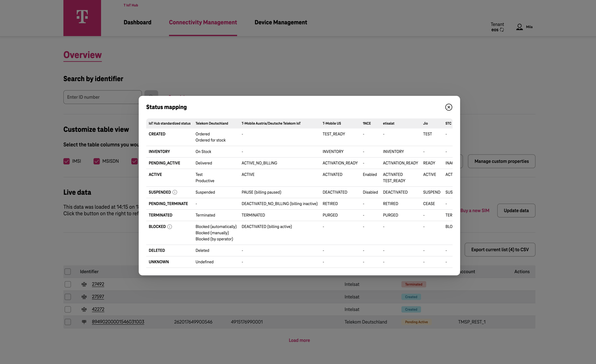596x364 pixels.
Task: Click the satellite device icon for 27492
Action: (84, 284)
